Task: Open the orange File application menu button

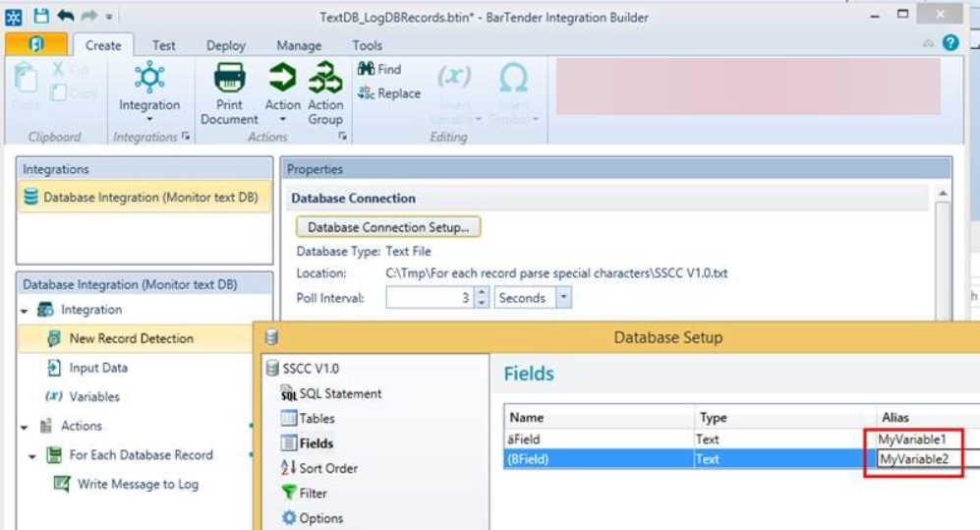Action: (36, 44)
